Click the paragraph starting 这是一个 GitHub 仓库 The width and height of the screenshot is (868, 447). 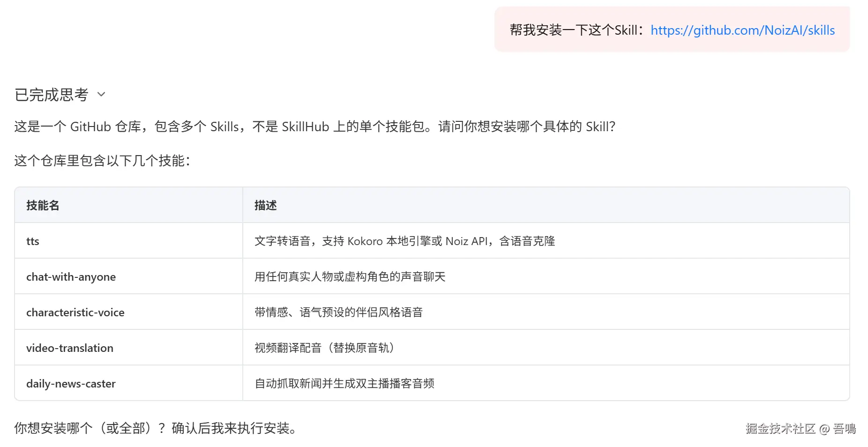(x=314, y=127)
